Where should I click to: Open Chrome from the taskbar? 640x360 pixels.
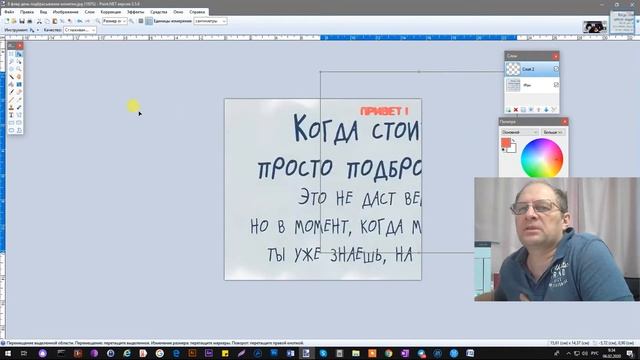[x=388, y=353]
